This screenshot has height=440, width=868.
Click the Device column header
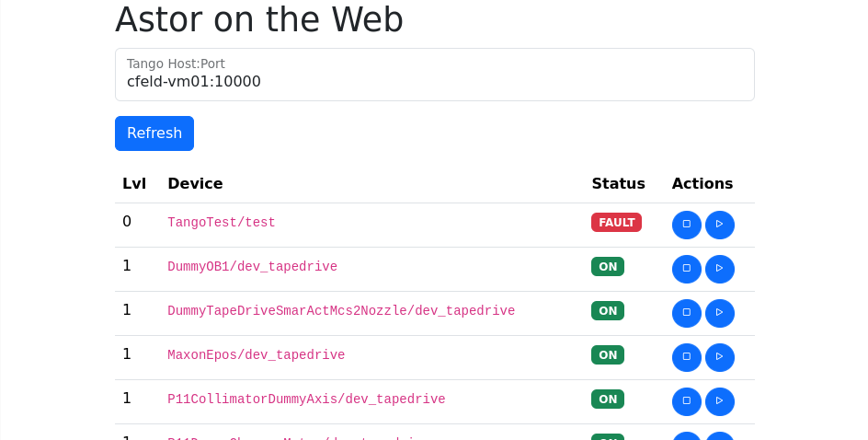point(196,183)
